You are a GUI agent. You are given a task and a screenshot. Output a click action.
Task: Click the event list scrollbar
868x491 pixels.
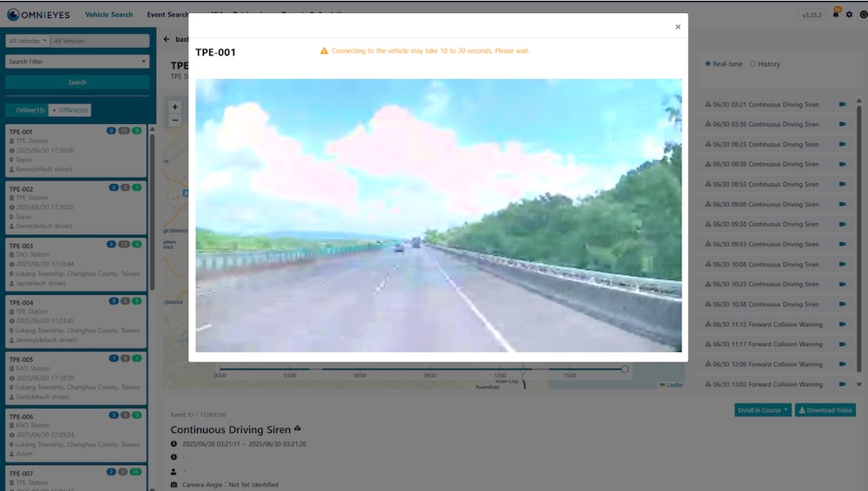(859, 238)
